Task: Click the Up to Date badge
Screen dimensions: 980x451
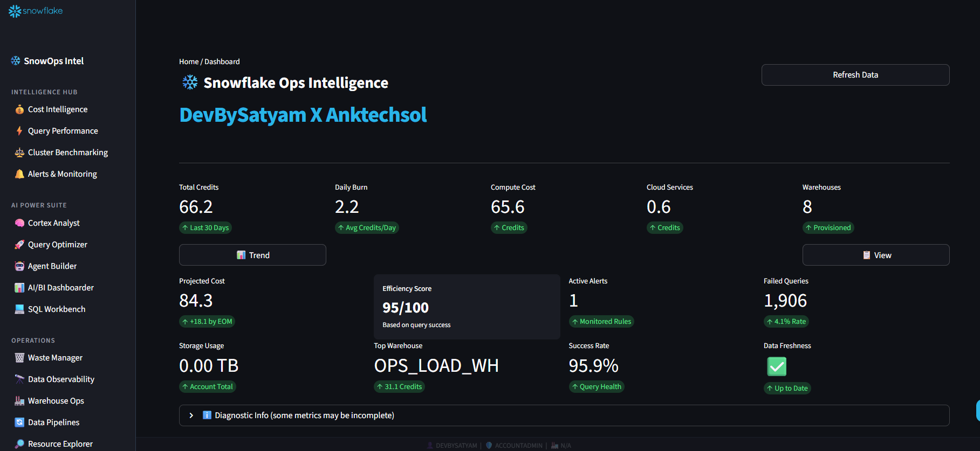Action: pos(787,388)
